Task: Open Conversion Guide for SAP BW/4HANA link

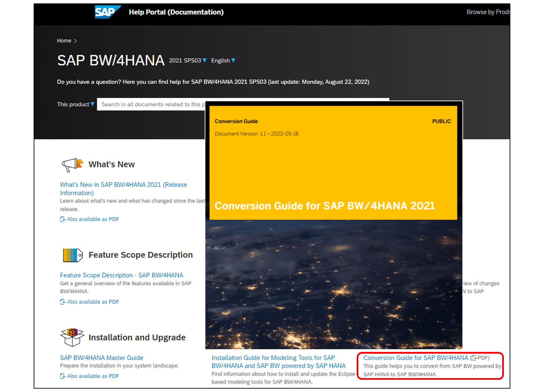Action: click(x=415, y=358)
